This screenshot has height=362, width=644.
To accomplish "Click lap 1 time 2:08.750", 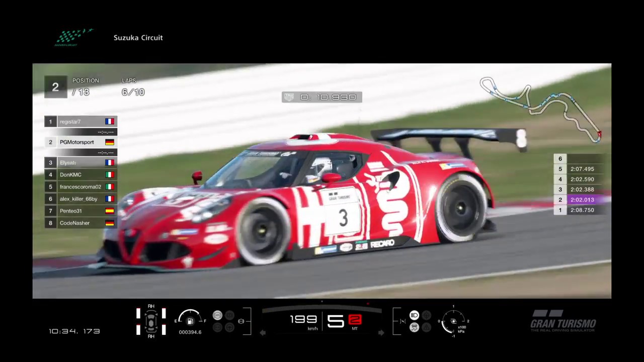I will click(x=582, y=210).
